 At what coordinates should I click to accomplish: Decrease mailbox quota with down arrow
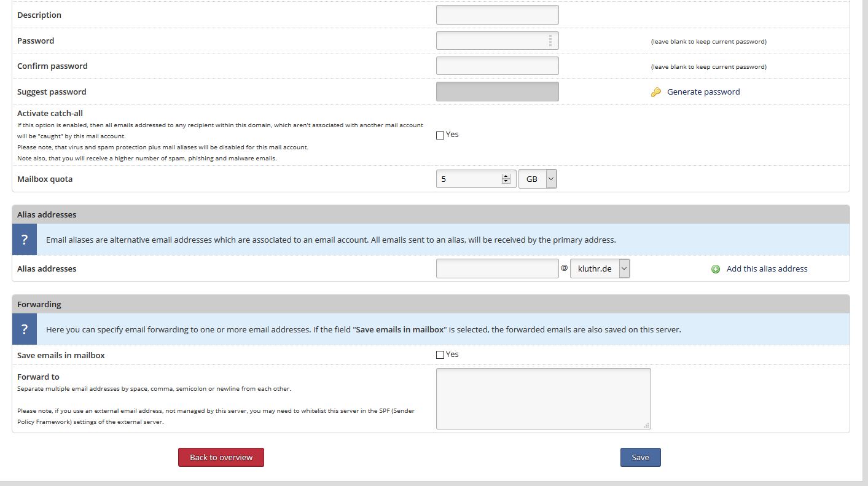[506, 182]
